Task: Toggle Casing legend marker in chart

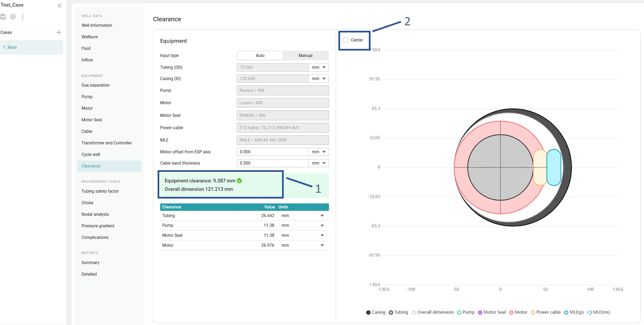Action: (x=368, y=312)
